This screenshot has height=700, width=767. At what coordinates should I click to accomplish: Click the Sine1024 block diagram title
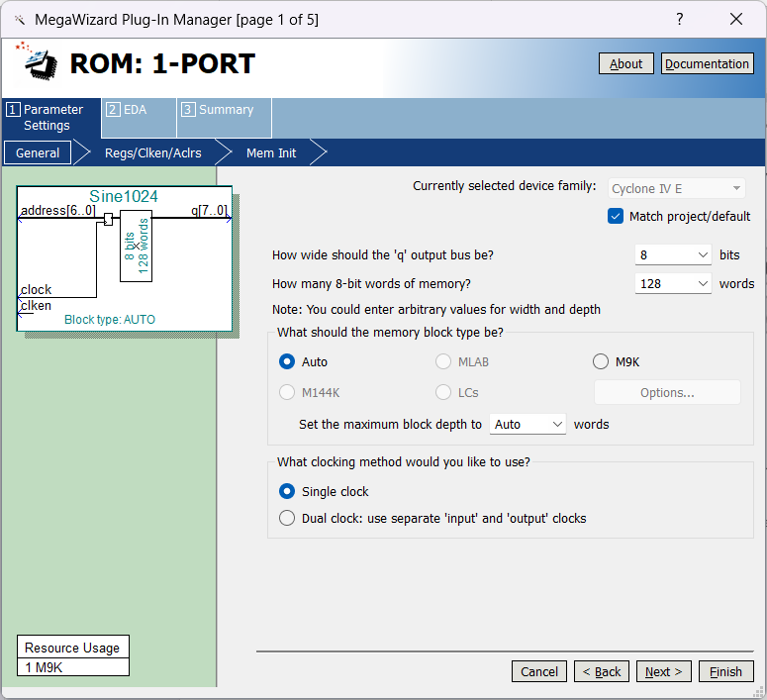click(124, 196)
